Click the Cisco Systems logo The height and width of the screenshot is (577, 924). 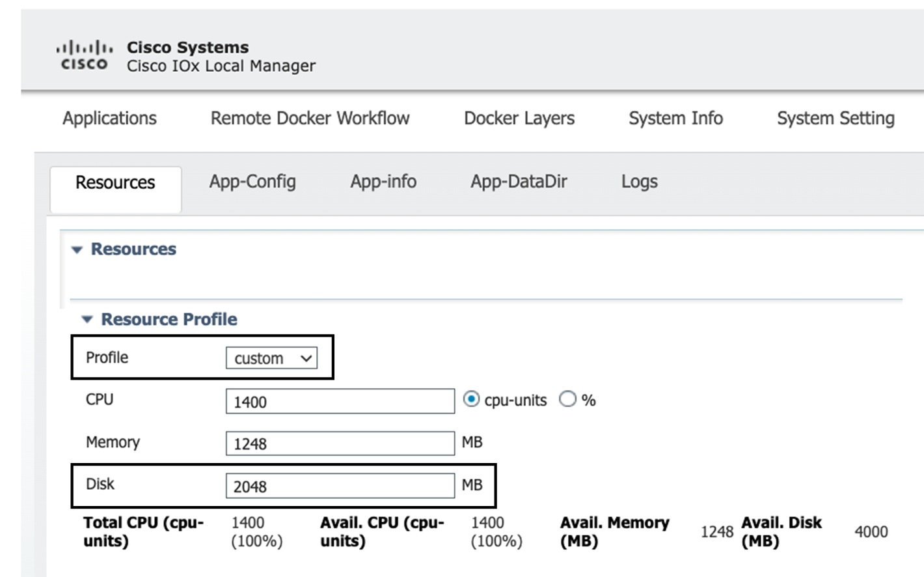pyautogui.click(x=84, y=55)
